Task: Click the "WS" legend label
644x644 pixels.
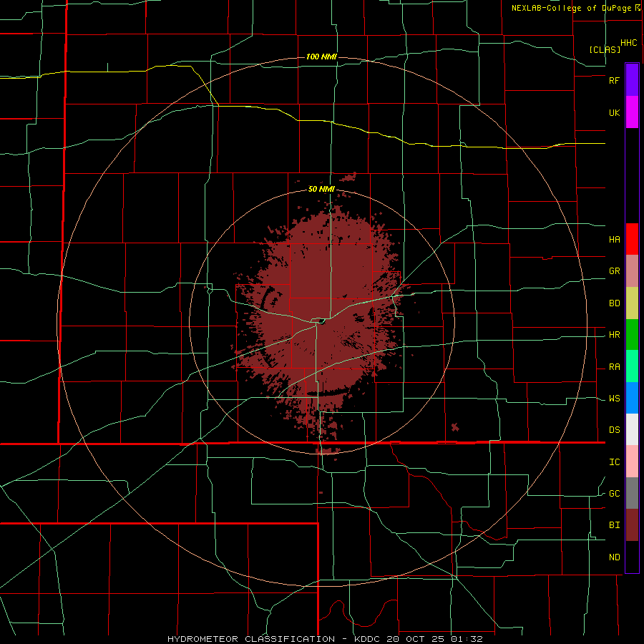Action: pos(614,399)
